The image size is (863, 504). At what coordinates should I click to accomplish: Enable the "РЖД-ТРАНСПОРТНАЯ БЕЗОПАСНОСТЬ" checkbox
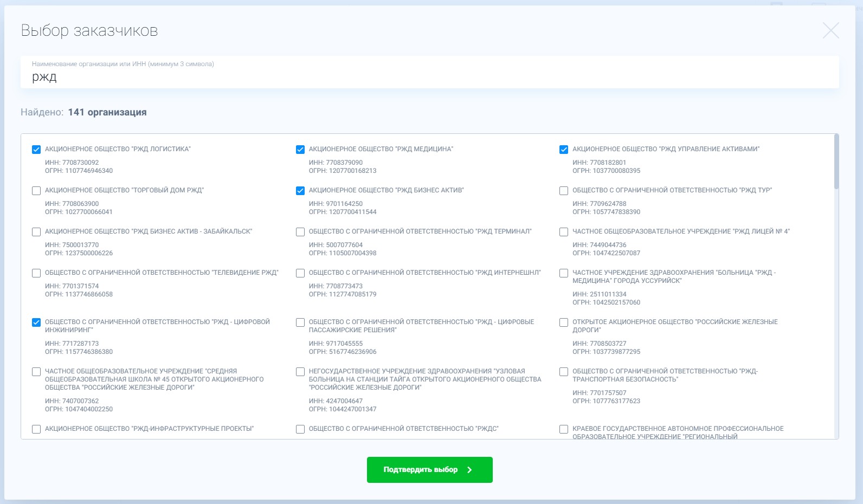[564, 372]
